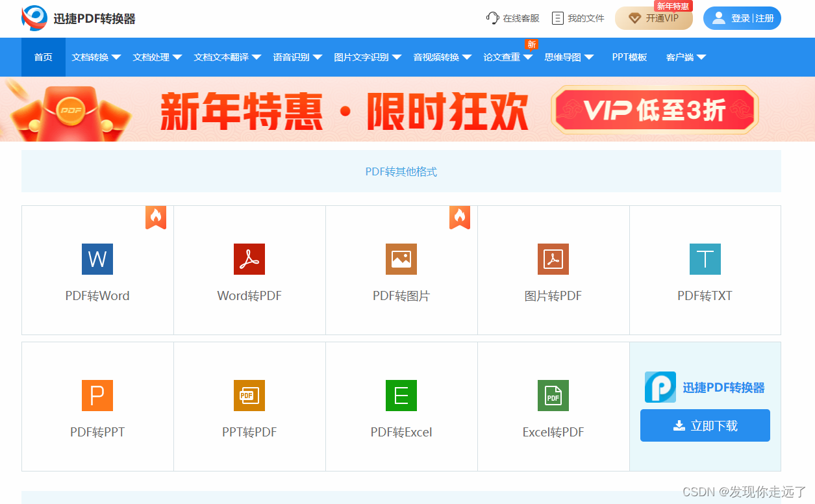
Task: Click the 登录 link
Action: 740,18
